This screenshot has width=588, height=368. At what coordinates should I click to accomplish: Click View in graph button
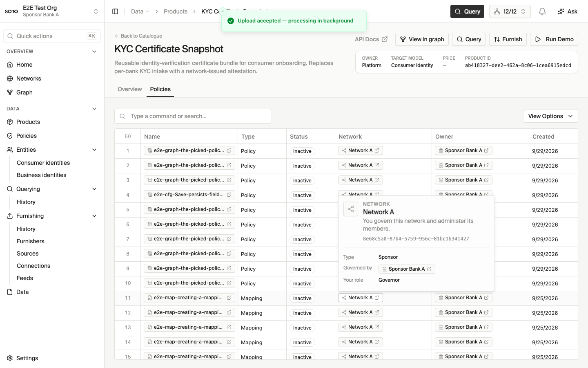point(422,39)
